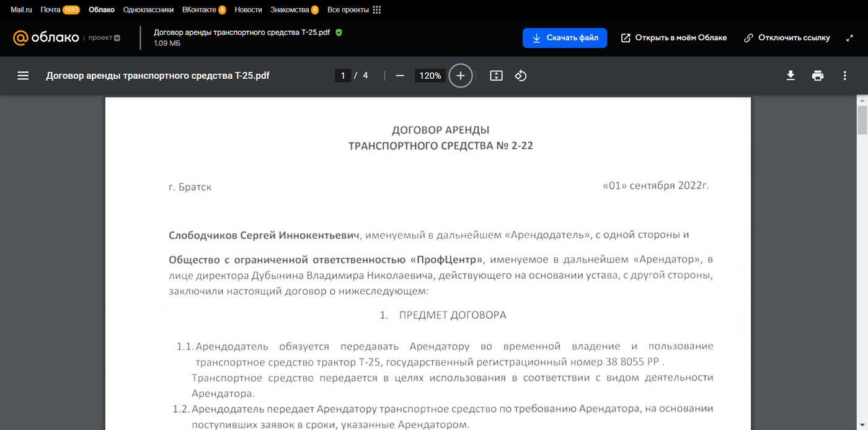
Task: Open the three-dot more actions menu
Action: click(844, 76)
